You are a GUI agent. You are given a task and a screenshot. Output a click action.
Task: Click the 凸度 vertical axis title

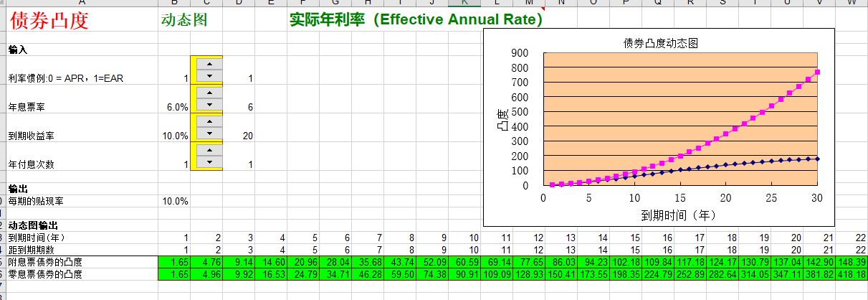point(502,118)
